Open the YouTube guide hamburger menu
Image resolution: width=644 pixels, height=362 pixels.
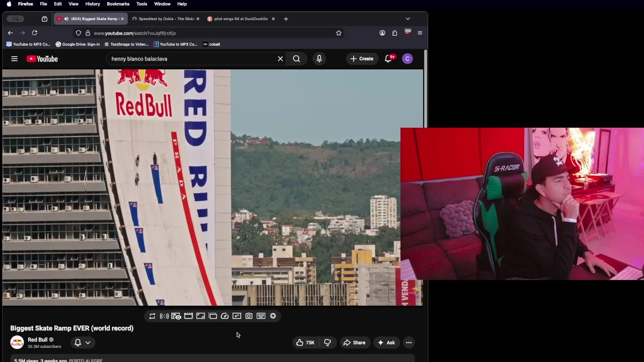tap(14, 59)
